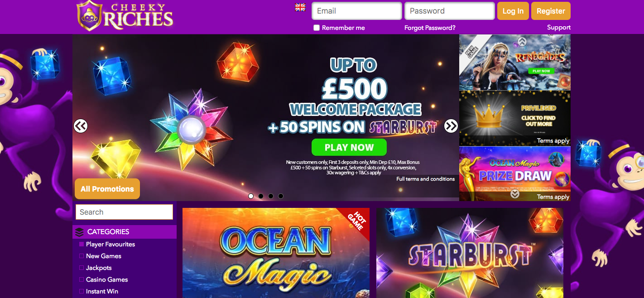Open the Renegades new game thumbnail
644x298 pixels.
pos(515,62)
